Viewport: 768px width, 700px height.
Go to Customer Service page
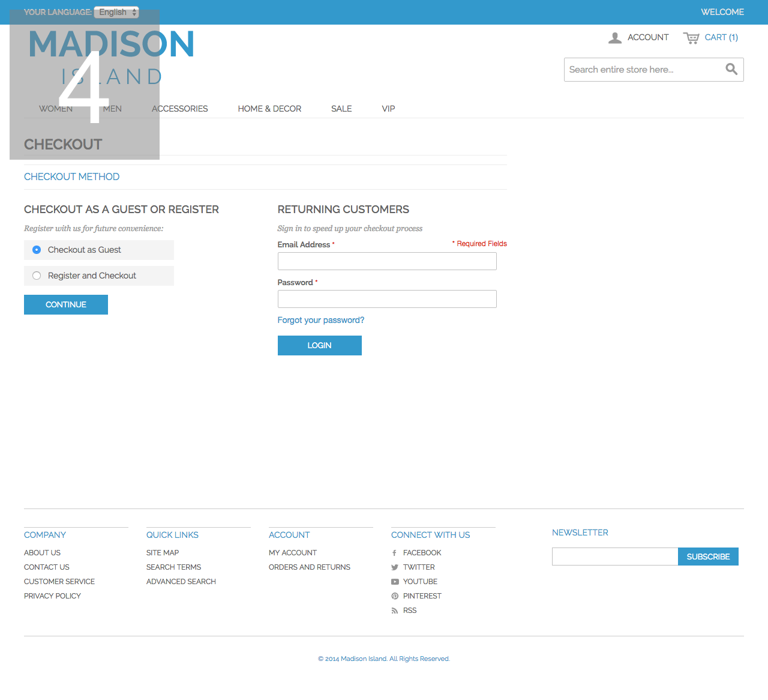tap(59, 582)
